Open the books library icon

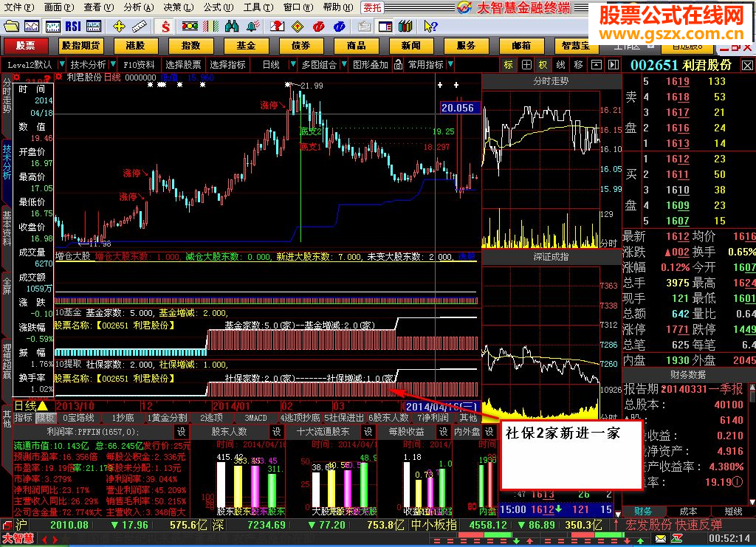tap(405, 26)
